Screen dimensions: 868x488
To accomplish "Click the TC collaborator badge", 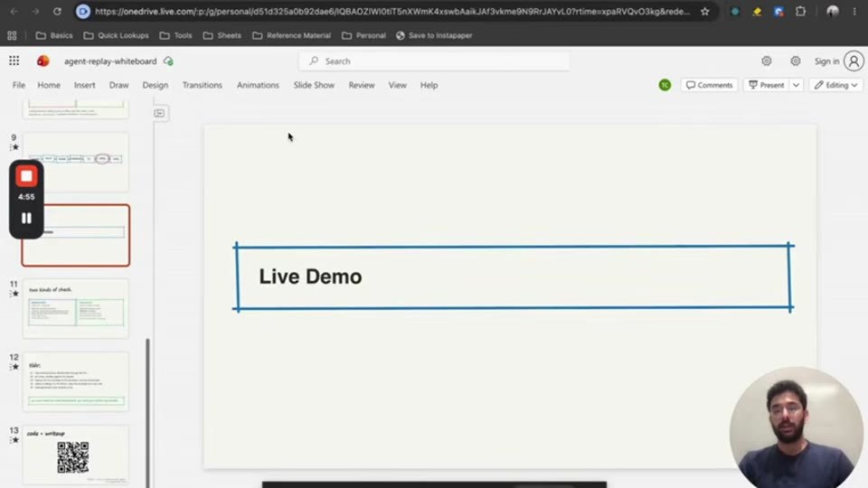I will coord(665,85).
